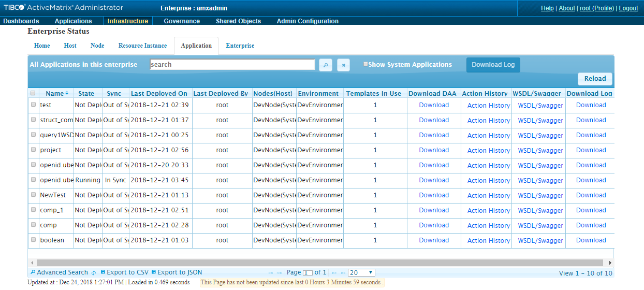
Task: Check the box for comp_1 row
Action: pyautogui.click(x=33, y=210)
